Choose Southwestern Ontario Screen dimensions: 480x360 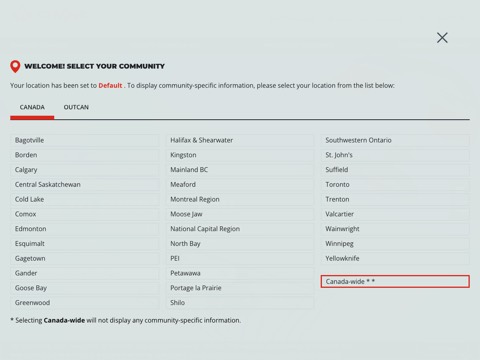coord(395,140)
